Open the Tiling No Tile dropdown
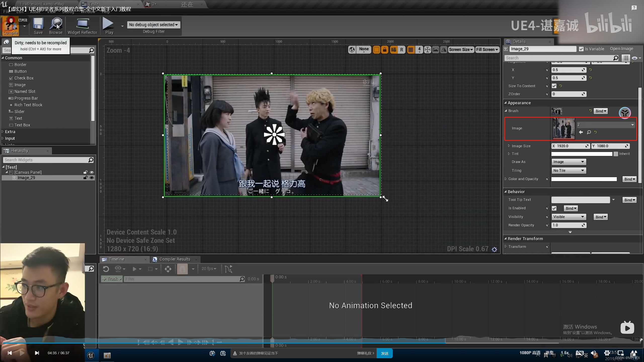Image resolution: width=644 pixels, height=362 pixels. click(569, 171)
